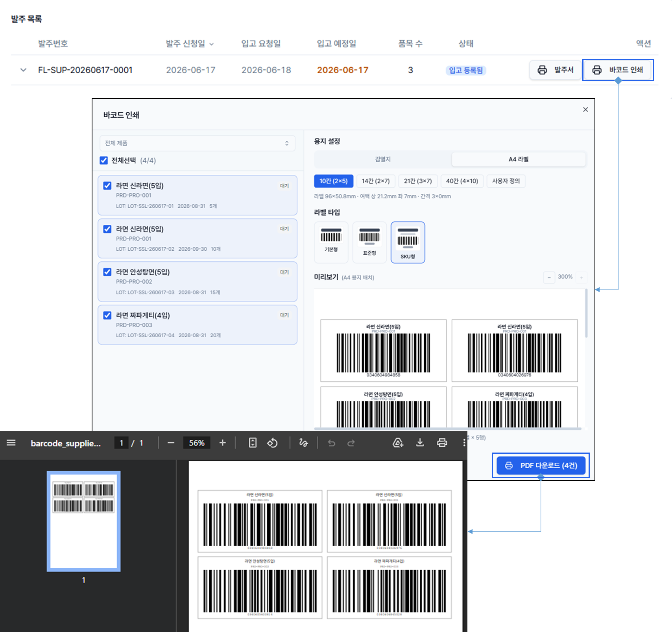This screenshot has height=632, width=672.
Task: Uncheck the 라면 짜파게티(4입) item checkbox
Action: coord(107,315)
